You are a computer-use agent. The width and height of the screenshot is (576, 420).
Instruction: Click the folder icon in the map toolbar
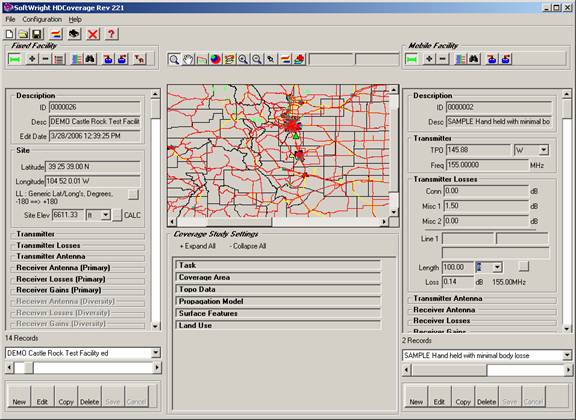click(x=202, y=59)
